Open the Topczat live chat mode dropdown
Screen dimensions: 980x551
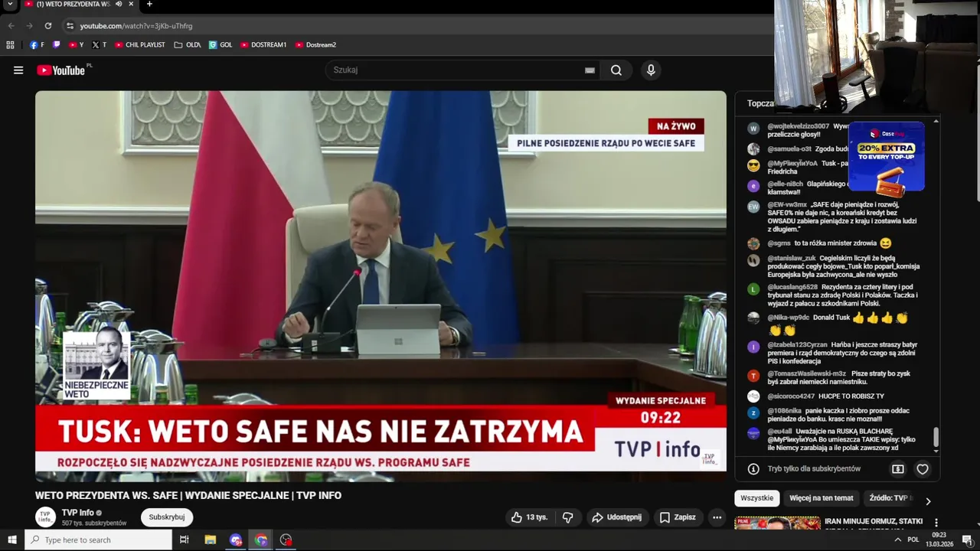(760, 103)
